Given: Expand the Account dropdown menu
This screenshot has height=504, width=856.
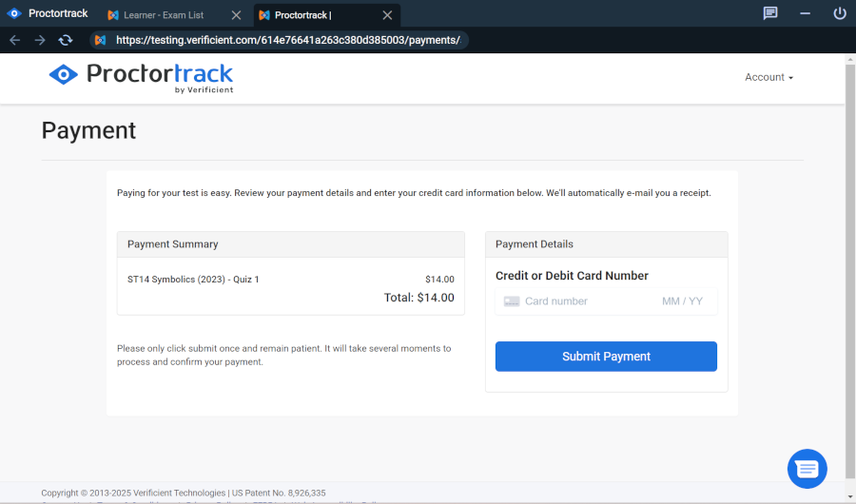Looking at the screenshot, I should 768,78.
